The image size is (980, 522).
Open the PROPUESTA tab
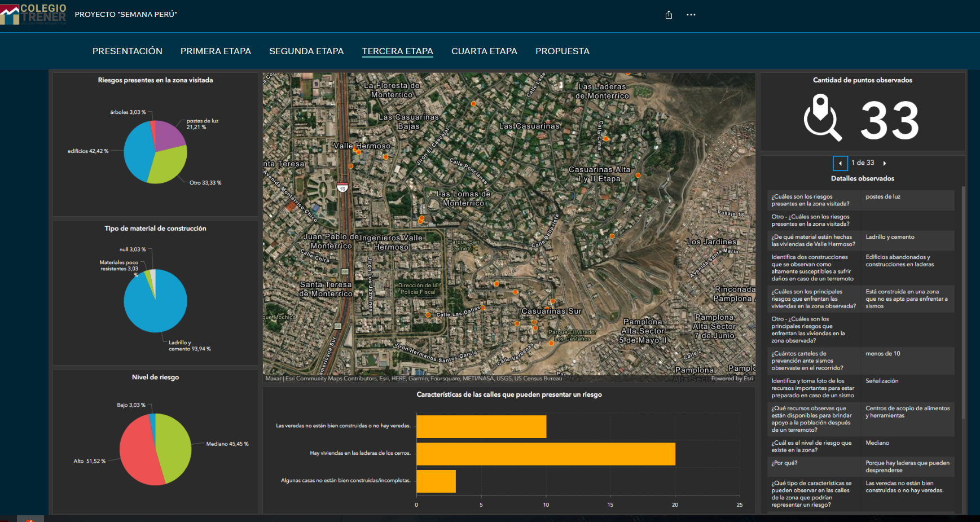click(x=562, y=51)
